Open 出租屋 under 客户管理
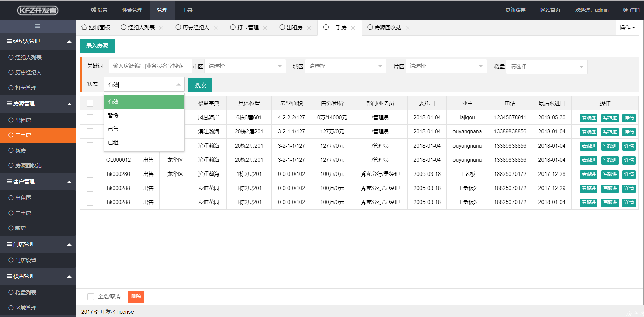Screen dimensions: 644x317 tap(38, 198)
